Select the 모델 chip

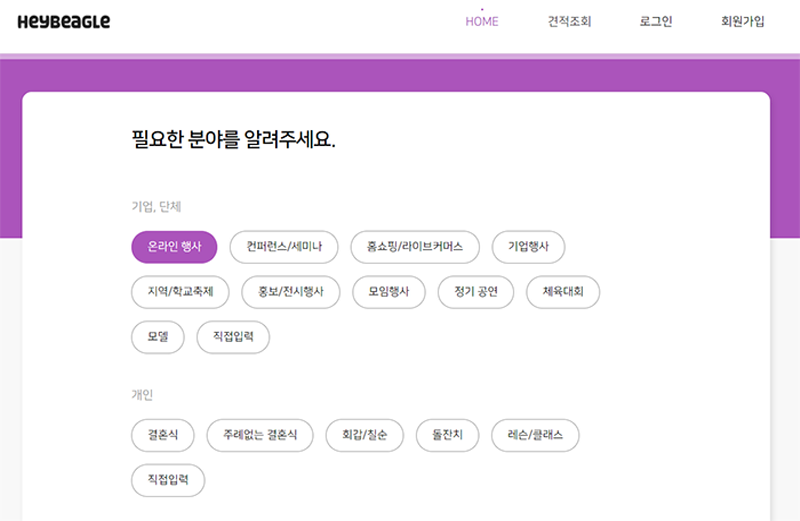(x=158, y=337)
